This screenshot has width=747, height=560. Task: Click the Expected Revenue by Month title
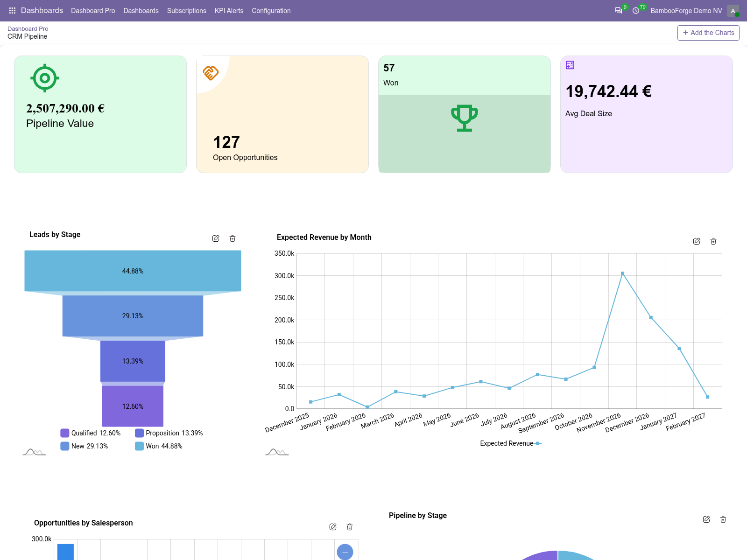pyautogui.click(x=324, y=237)
